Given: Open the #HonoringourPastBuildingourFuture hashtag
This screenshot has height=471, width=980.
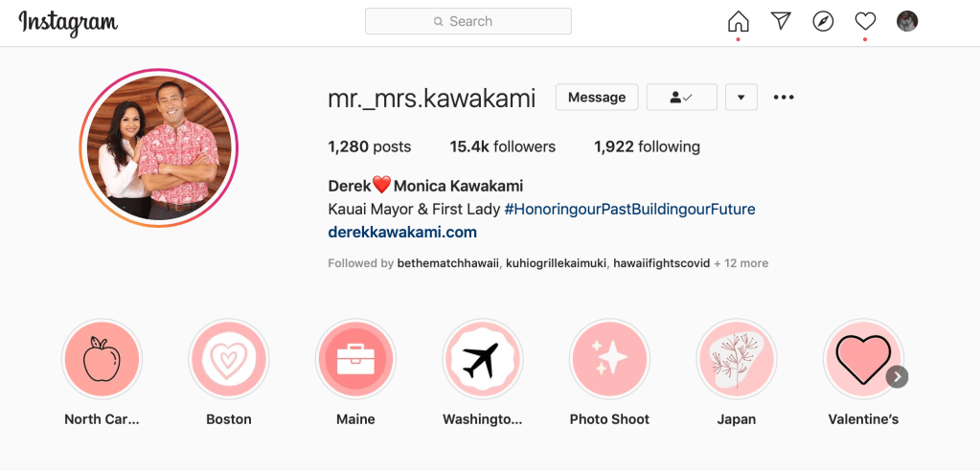Looking at the screenshot, I should (630, 210).
